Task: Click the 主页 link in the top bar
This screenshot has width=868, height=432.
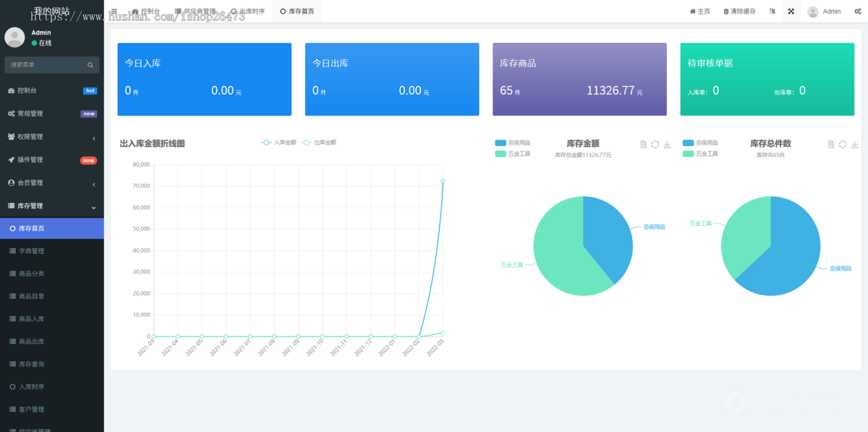Action: (x=699, y=11)
